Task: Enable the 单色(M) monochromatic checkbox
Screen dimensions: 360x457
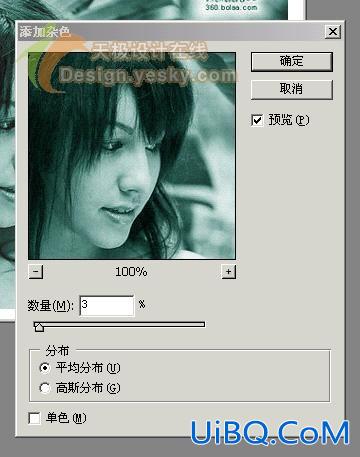Action: pyautogui.click(x=35, y=418)
